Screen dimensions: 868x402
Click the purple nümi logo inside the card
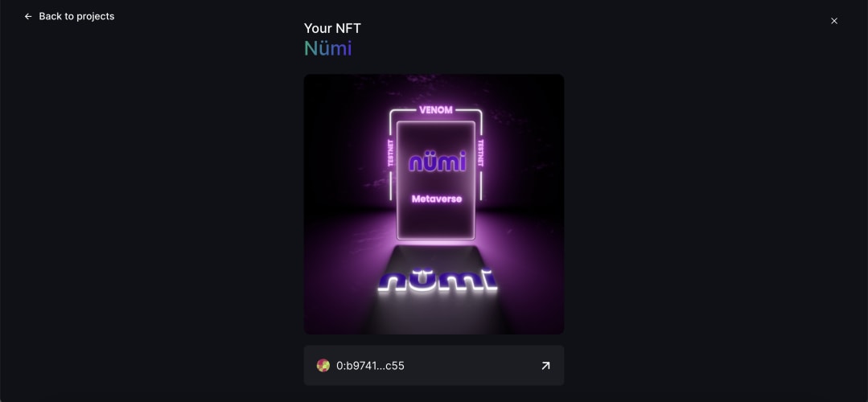click(437, 162)
